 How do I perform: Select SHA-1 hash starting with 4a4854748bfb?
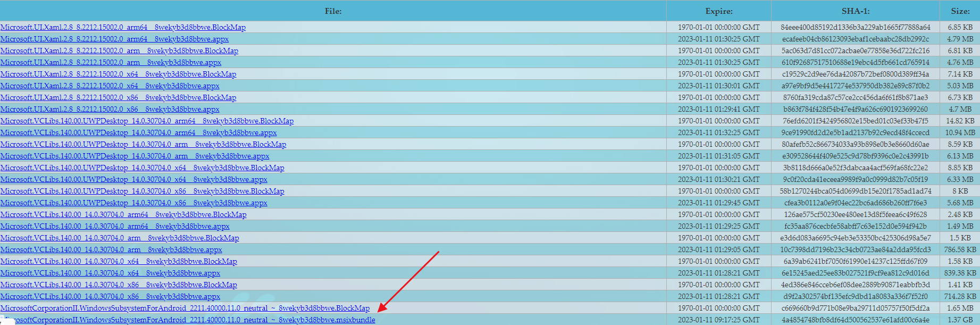[x=856, y=320]
